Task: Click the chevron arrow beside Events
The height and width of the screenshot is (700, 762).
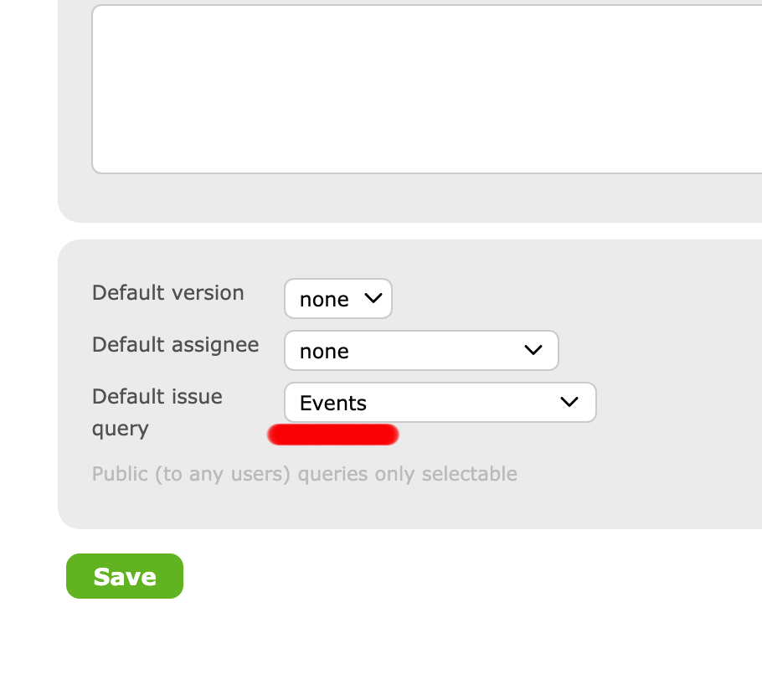Action: tap(569, 402)
